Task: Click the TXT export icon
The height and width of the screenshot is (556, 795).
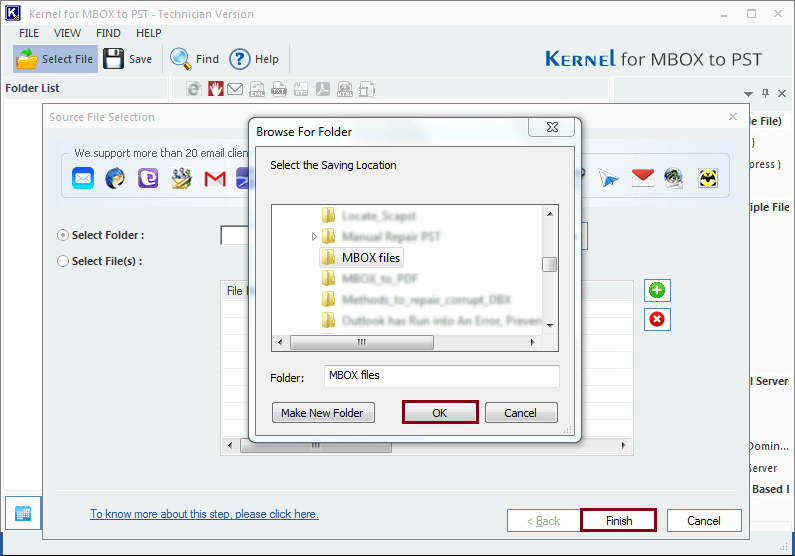Action: [279, 90]
